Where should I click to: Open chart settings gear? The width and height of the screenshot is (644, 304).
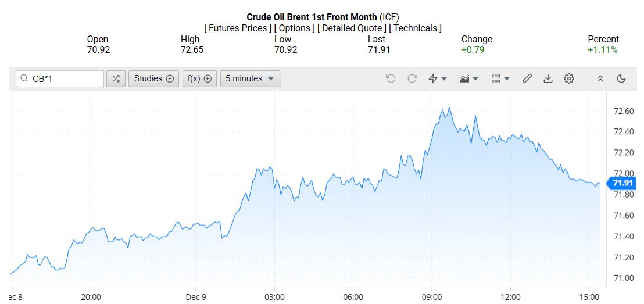click(x=569, y=78)
